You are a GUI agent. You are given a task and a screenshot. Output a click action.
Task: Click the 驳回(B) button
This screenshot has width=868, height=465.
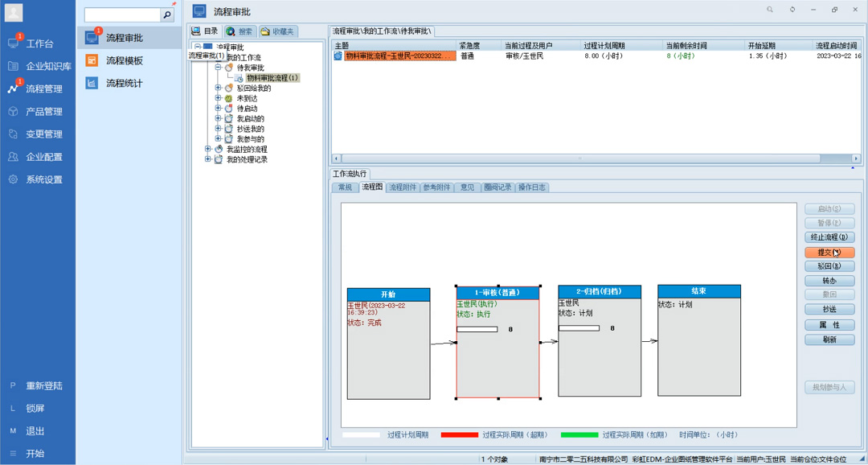pyautogui.click(x=829, y=266)
